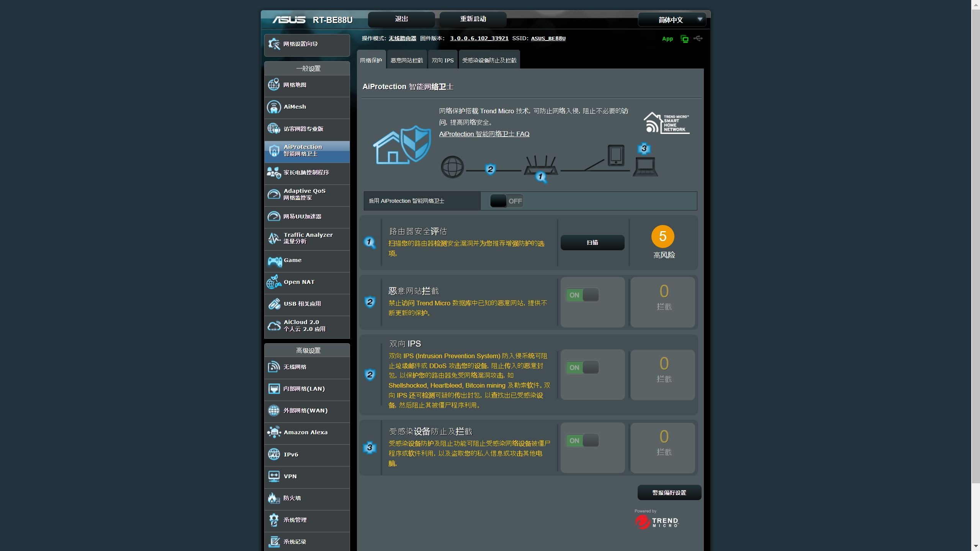The height and width of the screenshot is (551, 980).
Task: Click the WAN globe icon
Action: click(x=274, y=411)
